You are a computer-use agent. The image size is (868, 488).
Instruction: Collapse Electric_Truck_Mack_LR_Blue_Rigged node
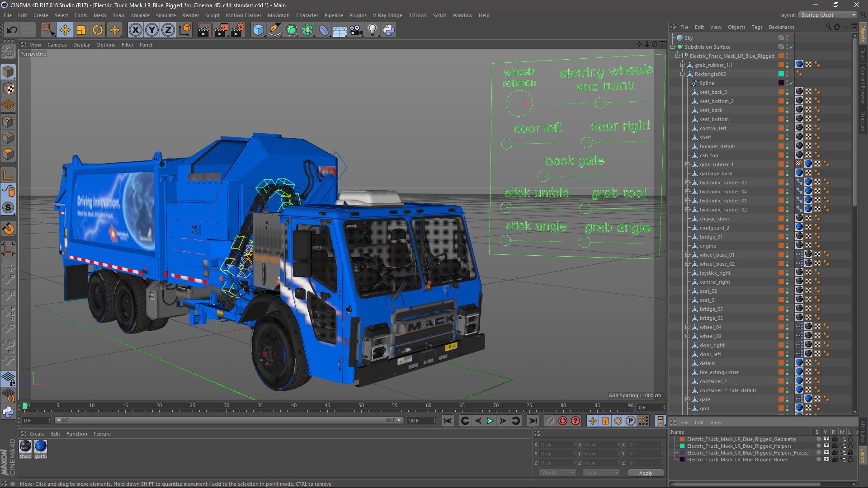[678, 56]
